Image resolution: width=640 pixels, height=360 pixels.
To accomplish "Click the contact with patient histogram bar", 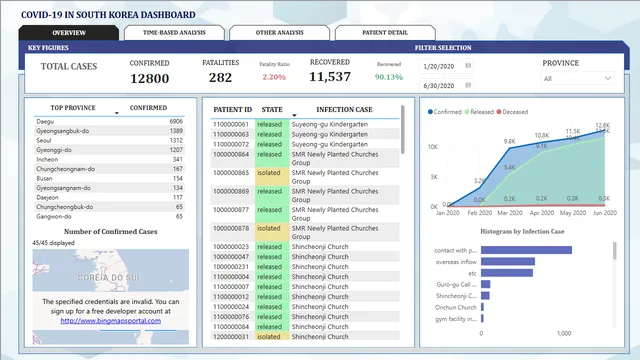I will pos(526,250).
